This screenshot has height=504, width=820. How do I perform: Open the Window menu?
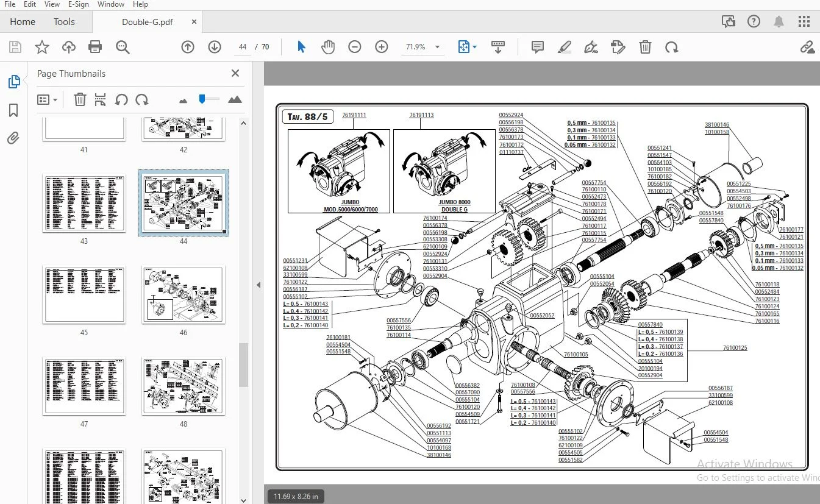coord(111,4)
